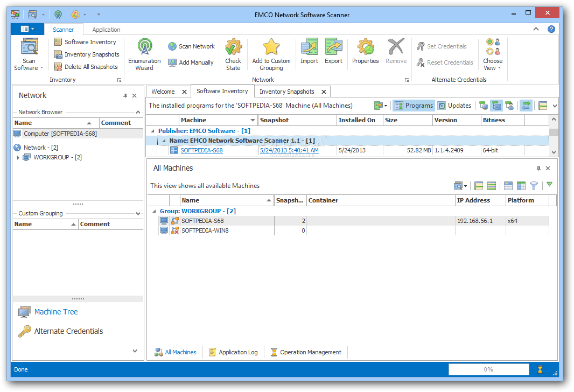Open the blue application menu button
The height and width of the screenshot is (392, 574).
(x=27, y=29)
